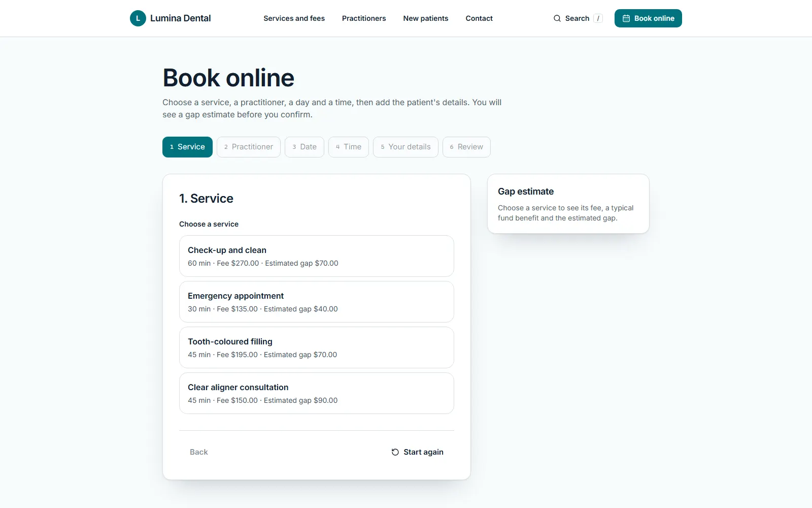Choose the Tooth-coloured filling service
This screenshot has height=508, width=812.
click(317, 347)
